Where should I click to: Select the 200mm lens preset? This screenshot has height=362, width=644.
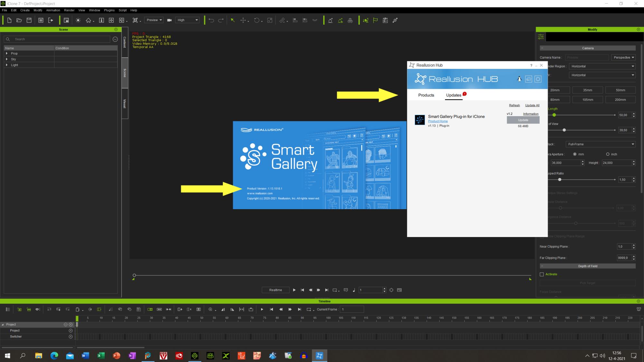coord(620,100)
